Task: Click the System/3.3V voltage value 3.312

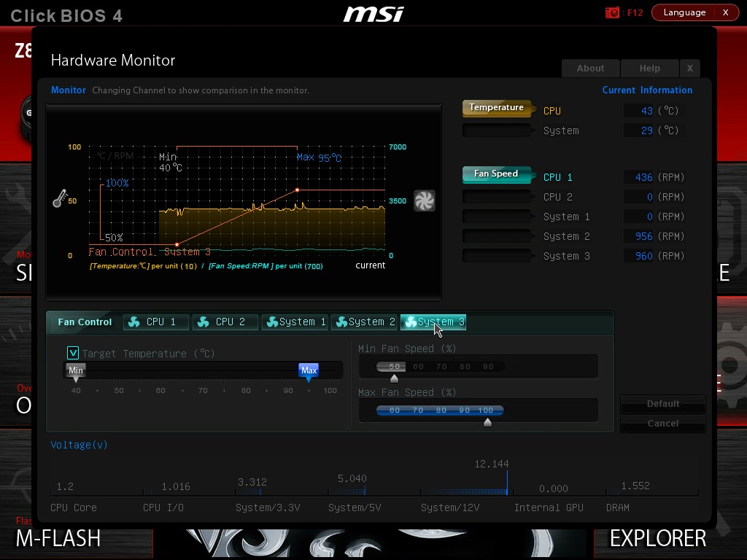Action: (252, 482)
